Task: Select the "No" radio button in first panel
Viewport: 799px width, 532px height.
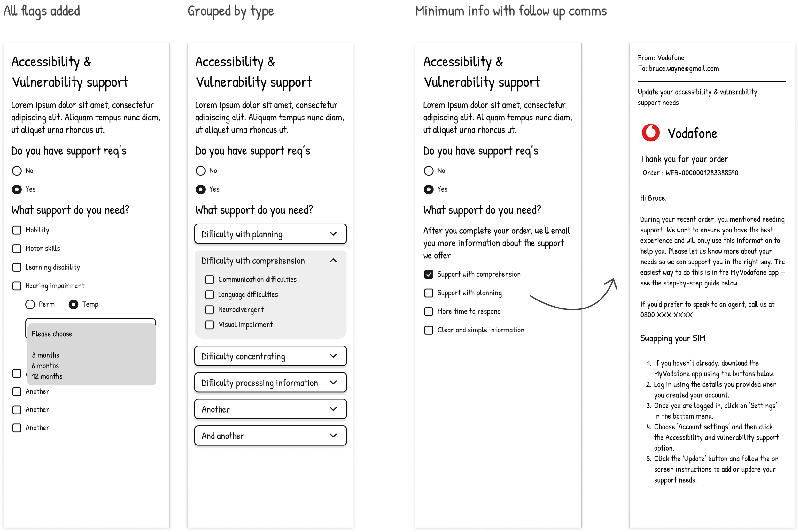Action: coord(16,171)
